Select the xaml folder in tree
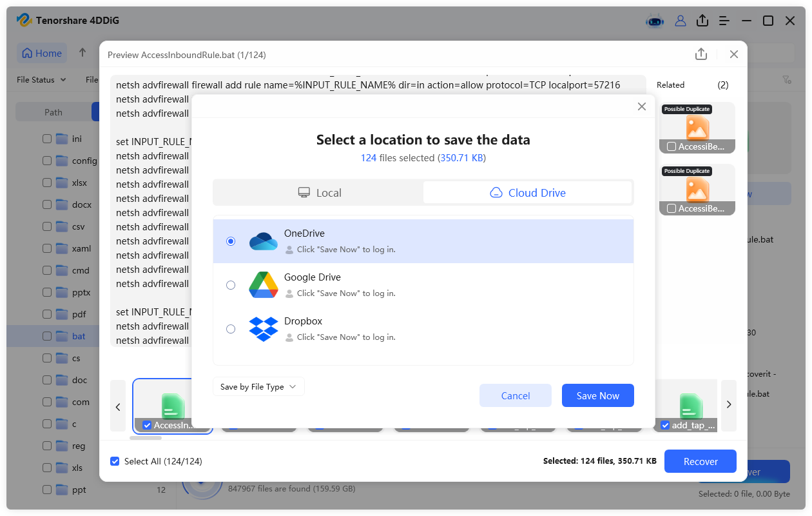 pyautogui.click(x=81, y=248)
